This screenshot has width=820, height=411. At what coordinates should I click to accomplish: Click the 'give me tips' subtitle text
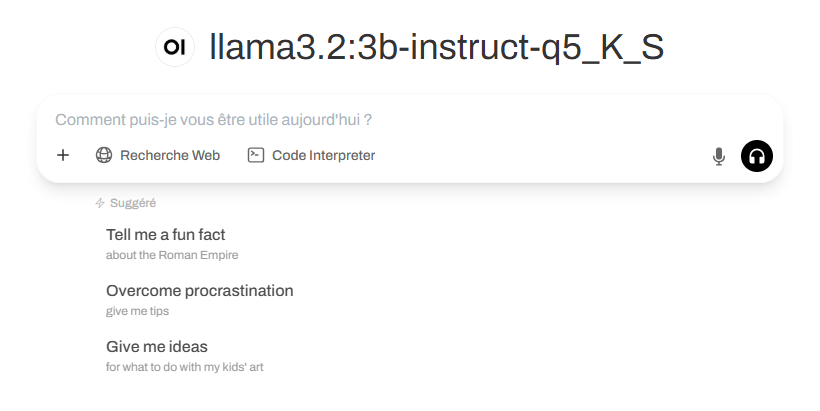137,311
